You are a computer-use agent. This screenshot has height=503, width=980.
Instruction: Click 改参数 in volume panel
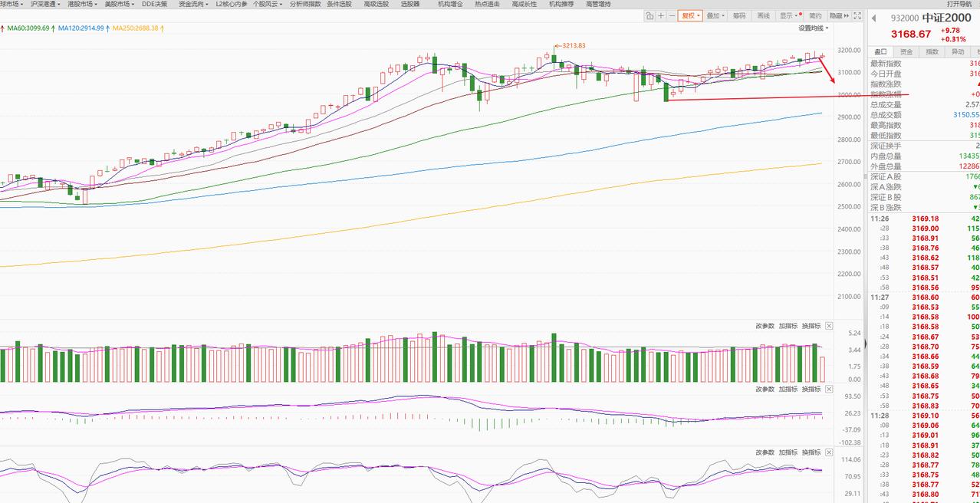765,325
